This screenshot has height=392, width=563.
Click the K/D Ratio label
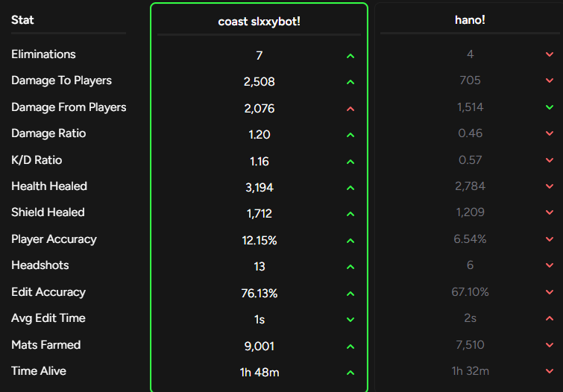click(37, 160)
